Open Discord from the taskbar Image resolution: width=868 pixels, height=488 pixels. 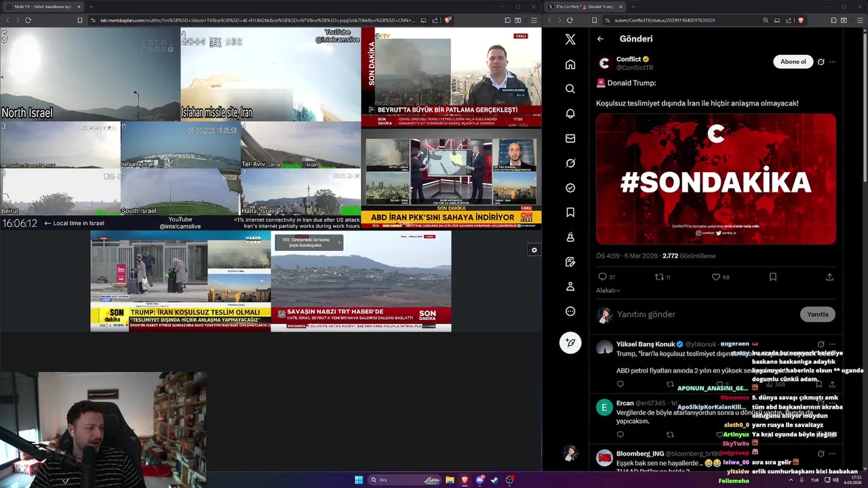click(479, 480)
